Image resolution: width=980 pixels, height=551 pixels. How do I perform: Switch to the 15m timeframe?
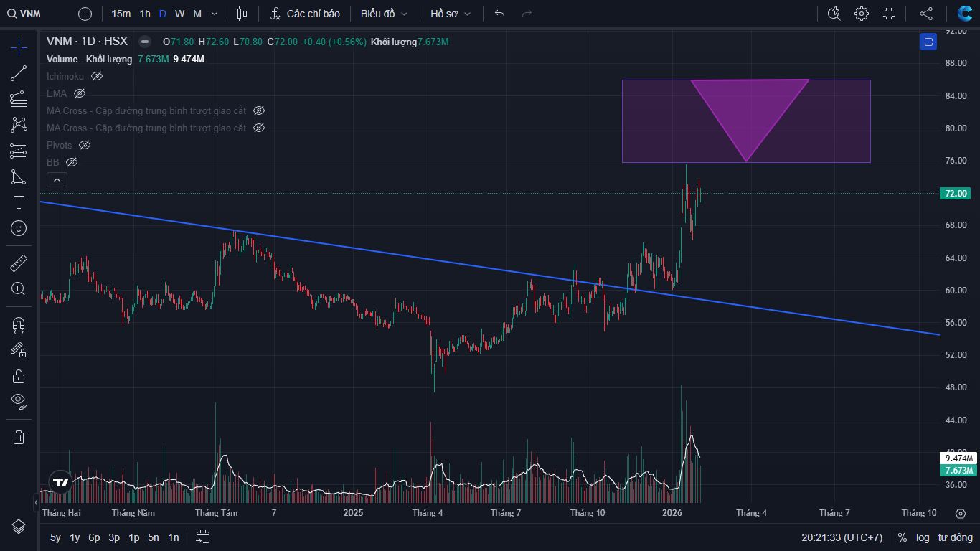click(x=121, y=14)
